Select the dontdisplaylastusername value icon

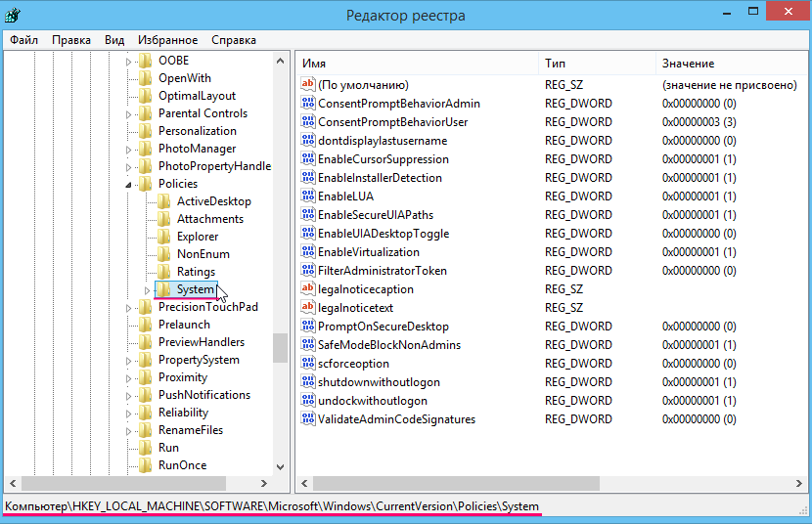click(x=307, y=140)
